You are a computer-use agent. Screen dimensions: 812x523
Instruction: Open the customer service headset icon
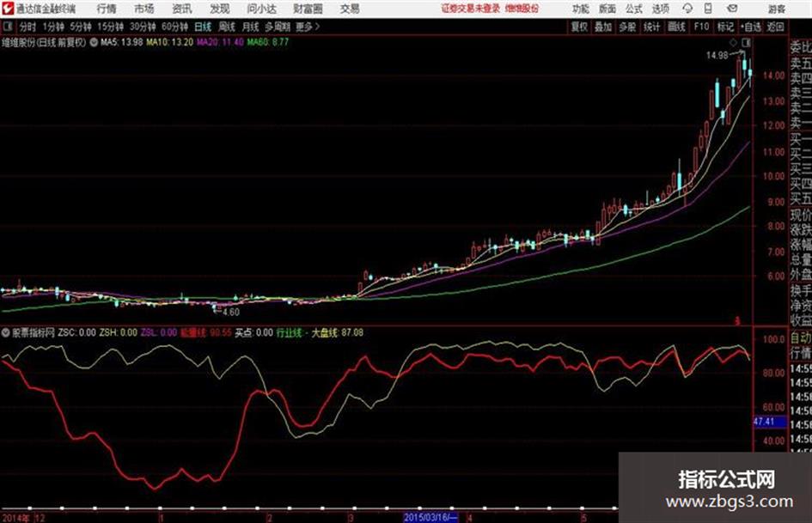pos(687,9)
